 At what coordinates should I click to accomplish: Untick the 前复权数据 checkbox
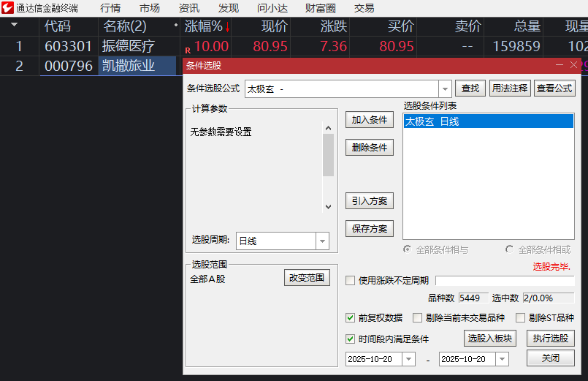click(x=350, y=318)
